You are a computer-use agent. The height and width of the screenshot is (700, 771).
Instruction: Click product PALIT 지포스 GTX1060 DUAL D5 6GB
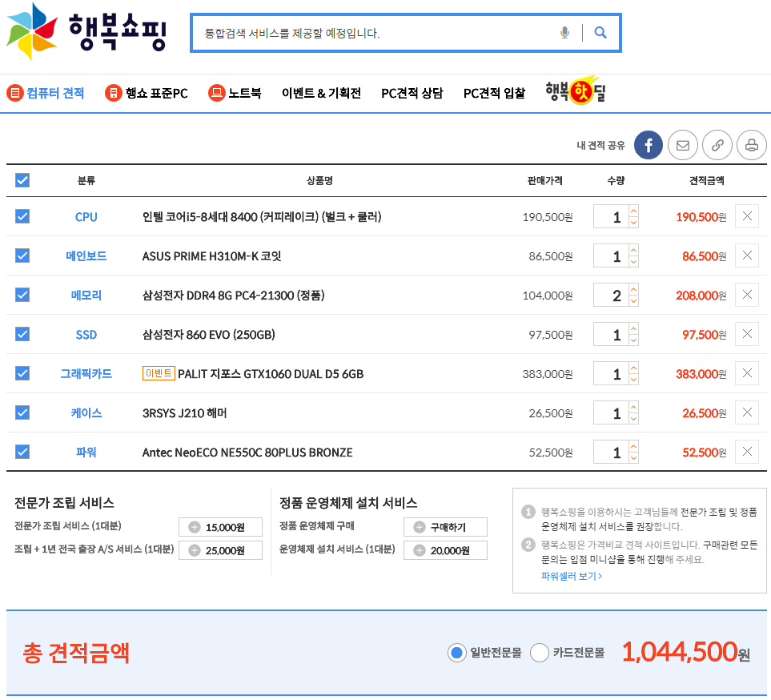coord(271,374)
